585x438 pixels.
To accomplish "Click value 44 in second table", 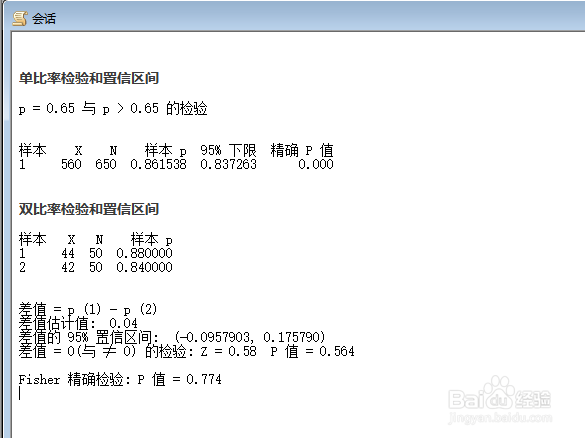I will click(x=68, y=253).
